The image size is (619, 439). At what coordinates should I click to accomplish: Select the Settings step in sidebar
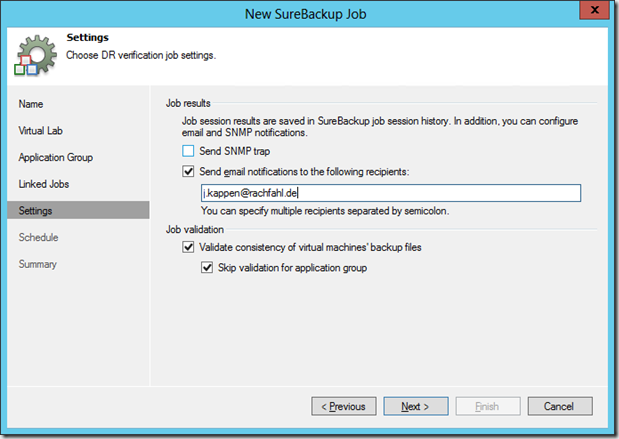coord(78,210)
